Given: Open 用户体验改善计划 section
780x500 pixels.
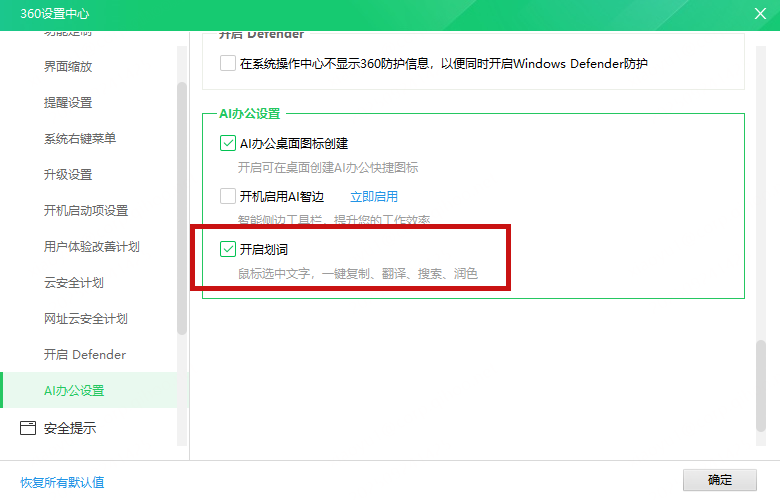Looking at the screenshot, I should pos(92,247).
